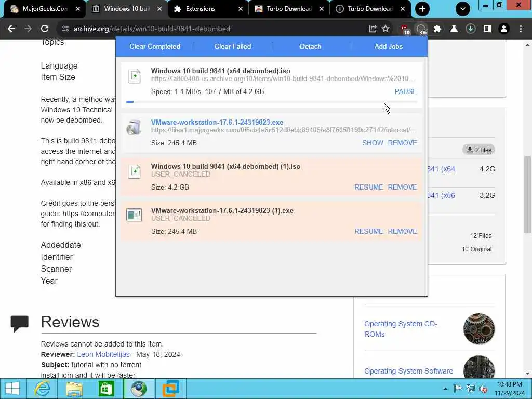
Task: Click the page vertical scrollbar thumb
Action: pyautogui.click(x=527, y=194)
